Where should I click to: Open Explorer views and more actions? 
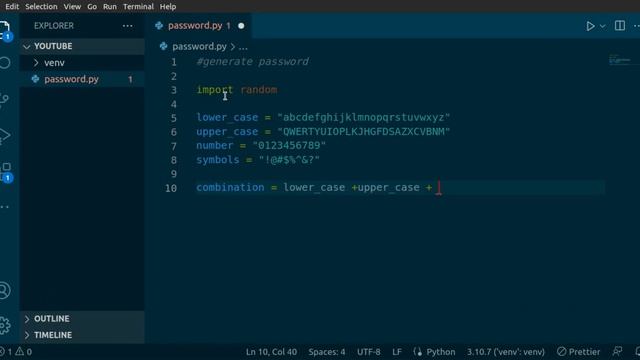click(127, 26)
